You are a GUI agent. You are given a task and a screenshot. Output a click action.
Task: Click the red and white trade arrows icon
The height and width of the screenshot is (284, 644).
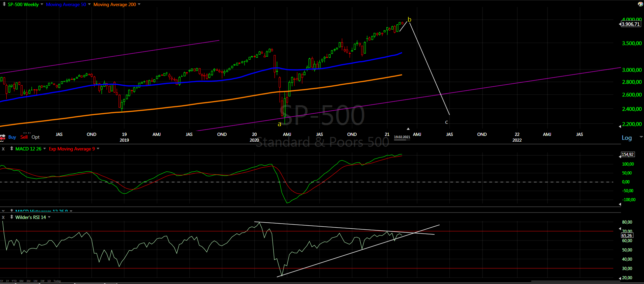[3, 137]
